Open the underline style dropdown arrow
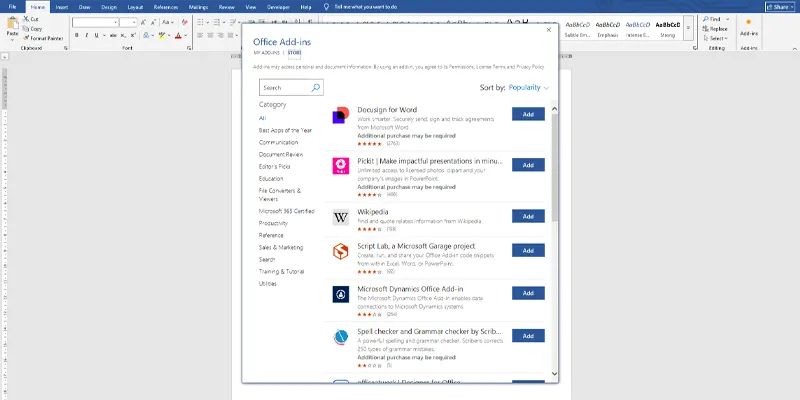 pyautogui.click(x=104, y=35)
